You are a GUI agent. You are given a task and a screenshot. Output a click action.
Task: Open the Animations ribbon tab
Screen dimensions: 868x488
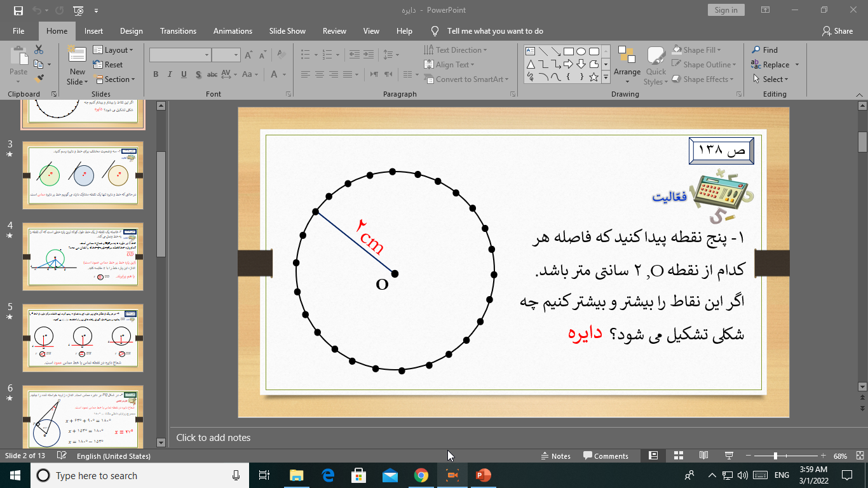[233, 31]
